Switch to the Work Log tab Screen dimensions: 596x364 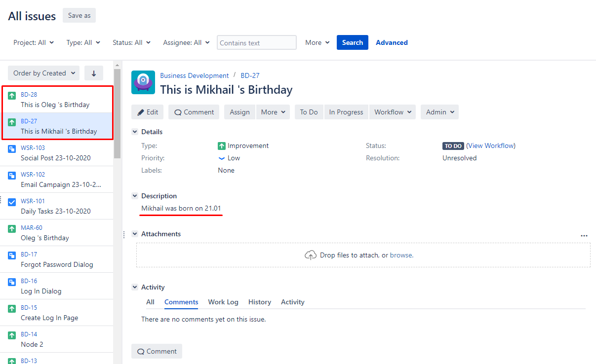pos(223,302)
